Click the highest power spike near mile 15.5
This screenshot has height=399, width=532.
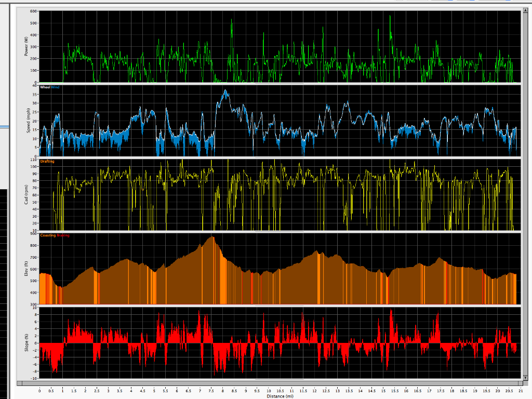click(390, 16)
